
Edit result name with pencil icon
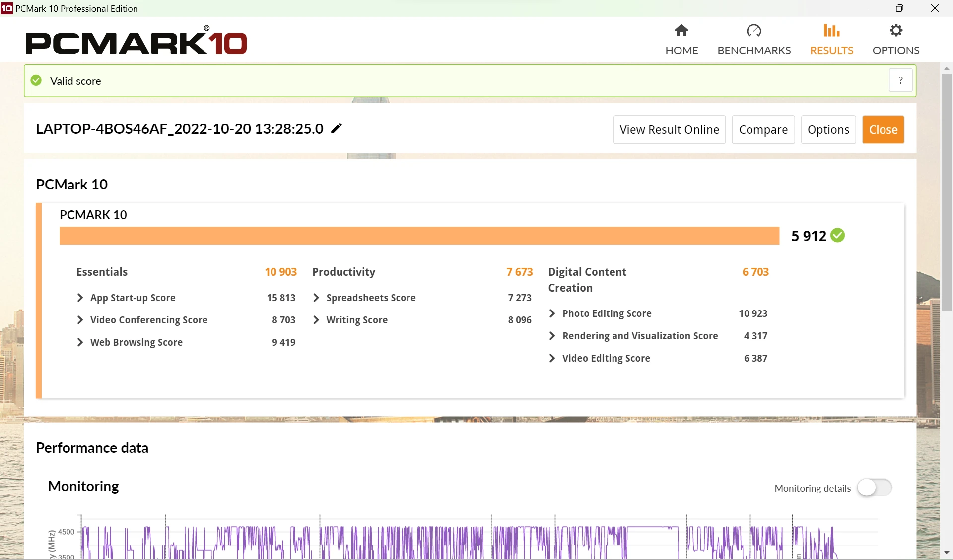point(337,128)
